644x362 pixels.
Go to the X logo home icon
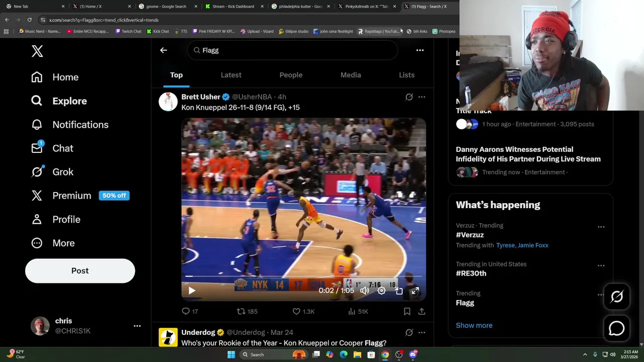[x=37, y=51]
